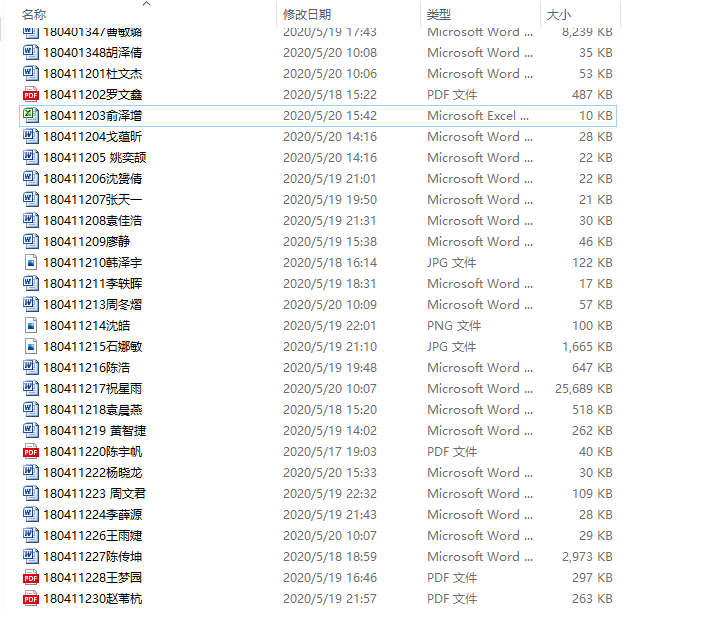Sort by 修改日期 column header
This screenshot has width=714, height=621.
coord(306,14)
